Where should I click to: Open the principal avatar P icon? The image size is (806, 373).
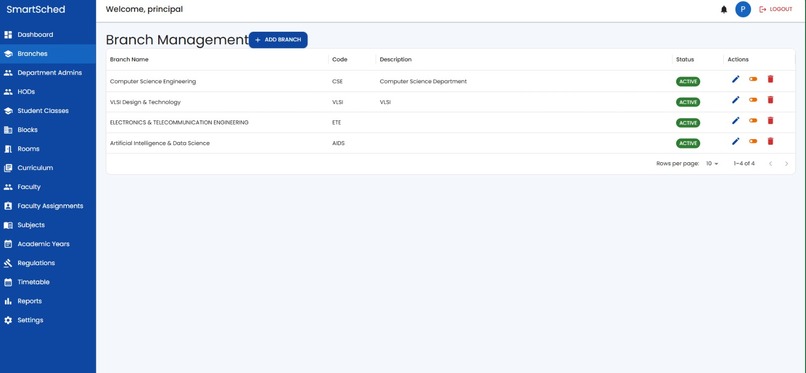[x=743, y=9]
